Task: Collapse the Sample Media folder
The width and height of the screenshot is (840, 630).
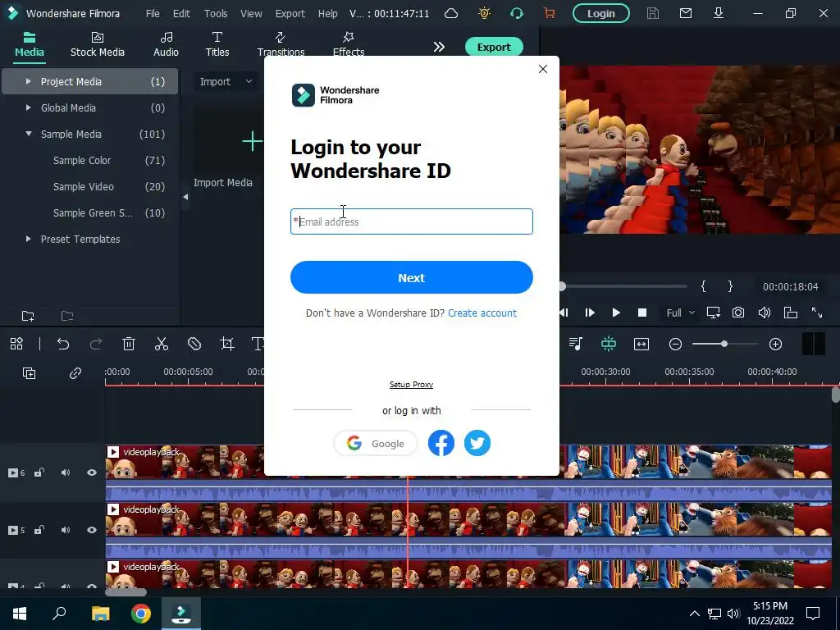Action: point(29,134)
